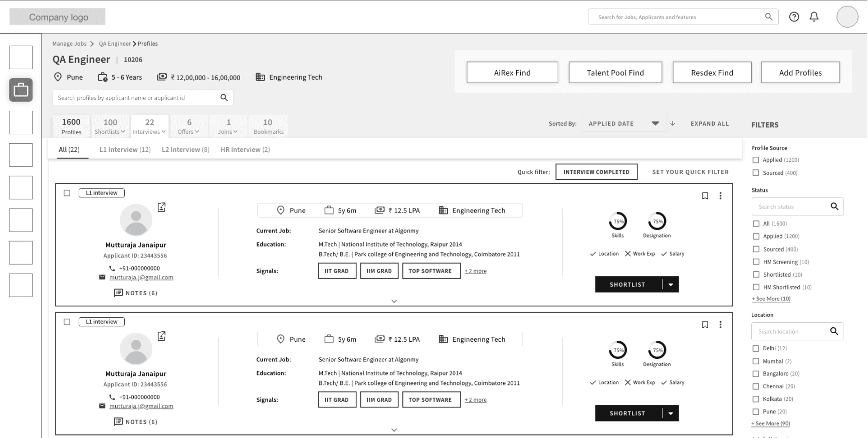Focus the global Jobs, Applicants search field

[683, 17]
